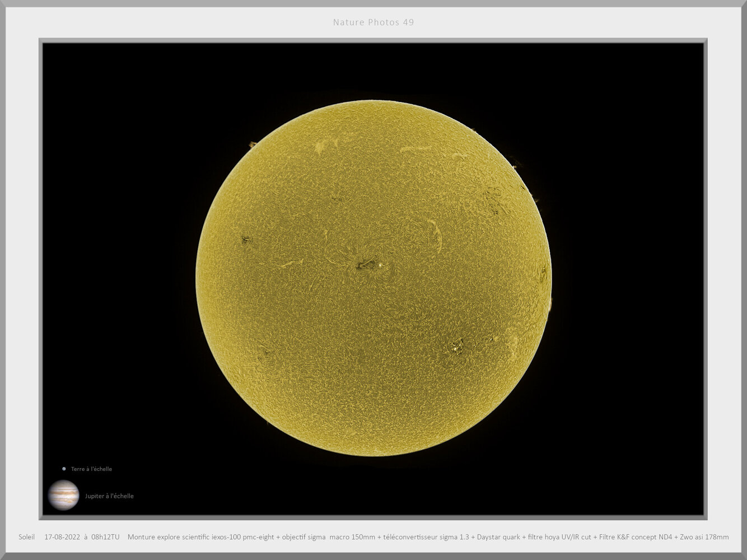Viewport: 747px width, 560px height.
Task: Select the date '17-08-2022' in the caption
Action: point(62,537)
